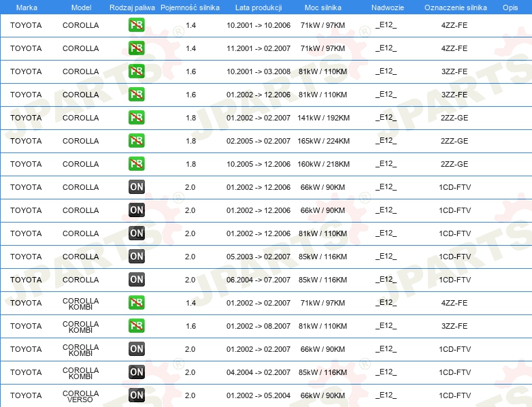Click 2.0 capacity in the Corolla Verso row
This screenshot has width=532, height=407.
click(190, 395)
